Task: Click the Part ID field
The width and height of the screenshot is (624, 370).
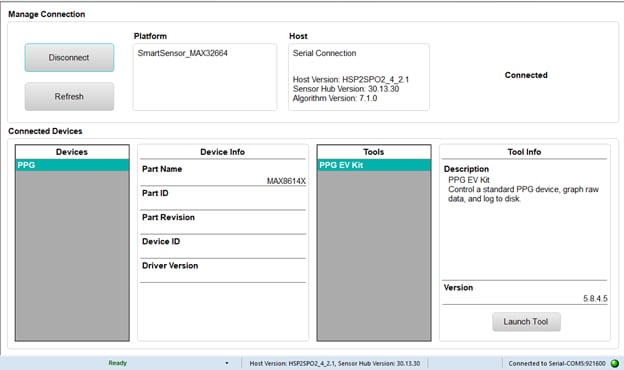Action: [x=223, y=198]
